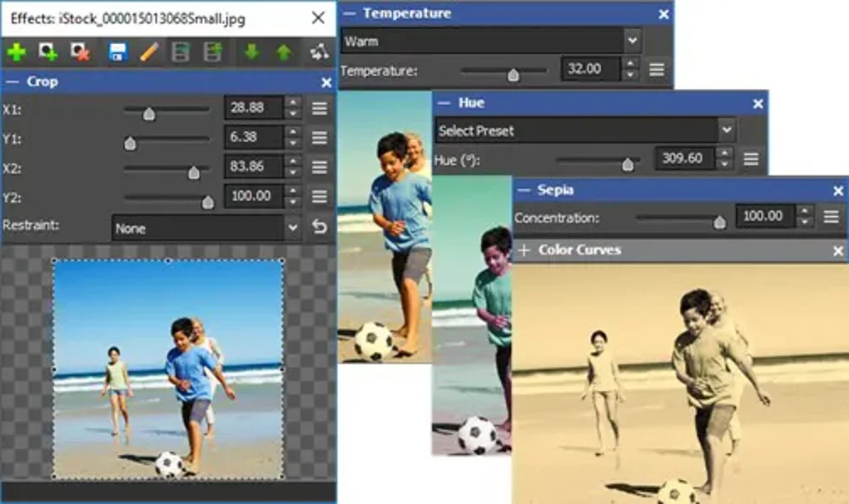Click the orange pencil Edit icon
The width and height of the screenshot is (849, 504).
coord(149,52)
